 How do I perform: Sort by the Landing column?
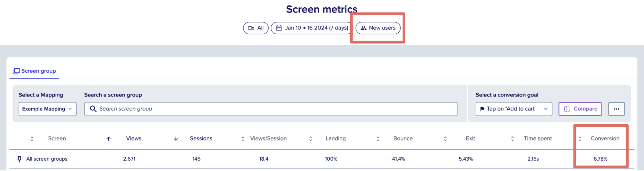coord(310,139)
